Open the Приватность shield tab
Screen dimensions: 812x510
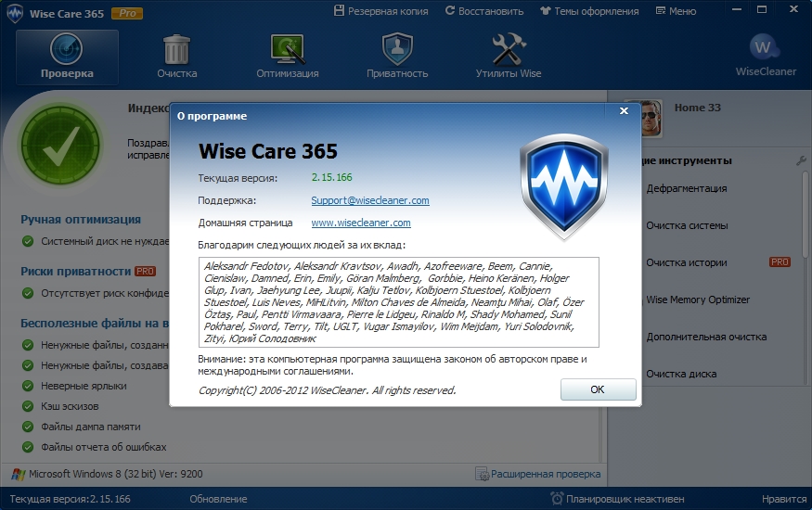(397, 57)
